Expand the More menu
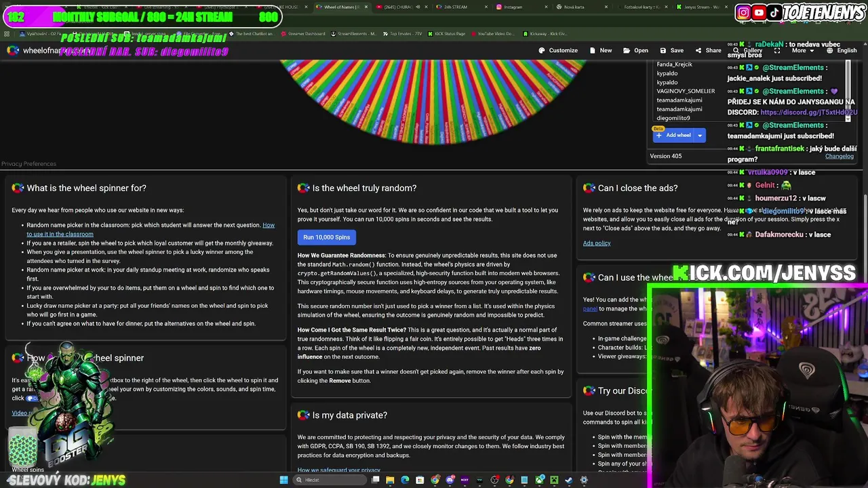The width and height of the screenshot is (868, 488). pyautogui.click(x=802, y=50)
